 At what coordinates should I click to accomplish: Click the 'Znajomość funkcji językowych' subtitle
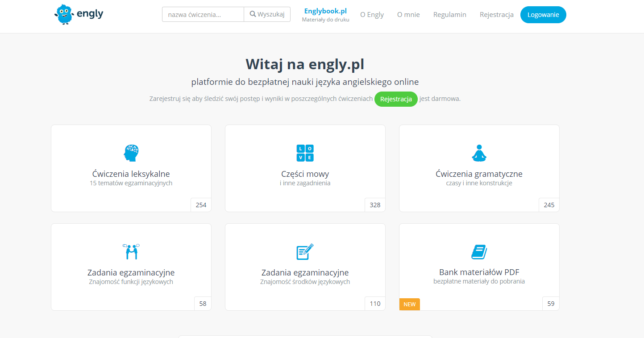(x=131, y=282)
